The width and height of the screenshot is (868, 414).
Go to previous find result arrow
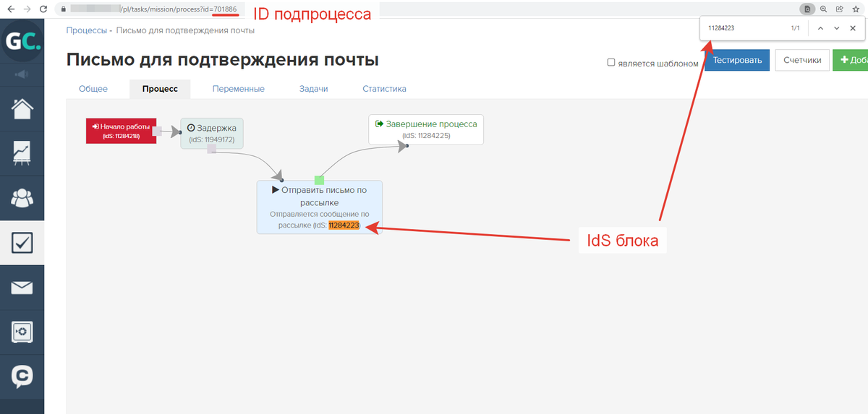pos(820,28)
